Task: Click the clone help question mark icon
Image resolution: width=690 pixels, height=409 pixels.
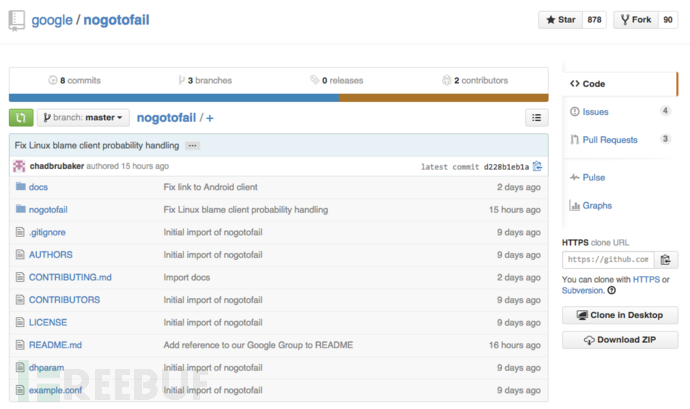Action: [x=612, y=291]
